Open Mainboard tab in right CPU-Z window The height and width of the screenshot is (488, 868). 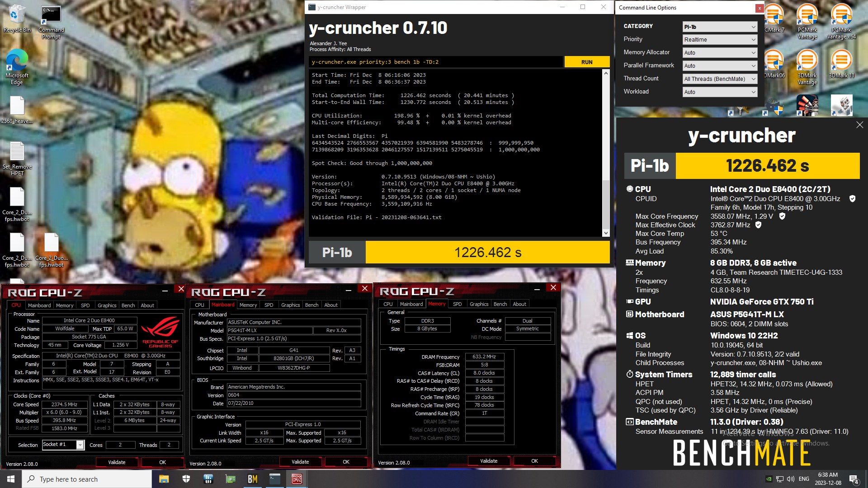coord(411,304)
